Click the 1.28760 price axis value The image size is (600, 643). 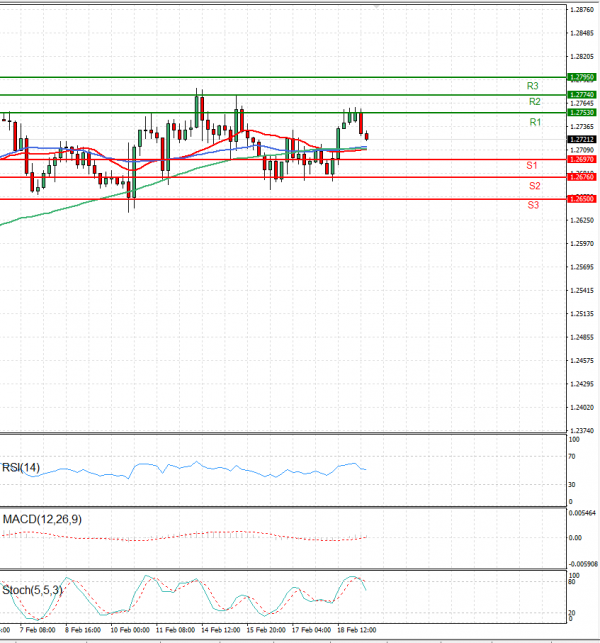(582, 9)
